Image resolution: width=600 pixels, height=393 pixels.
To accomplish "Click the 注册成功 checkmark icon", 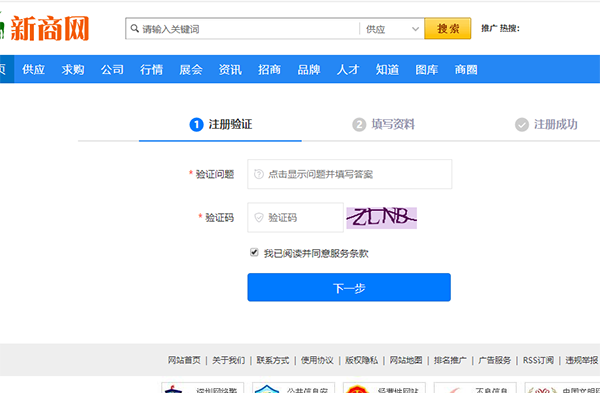I will click(522, 124).
